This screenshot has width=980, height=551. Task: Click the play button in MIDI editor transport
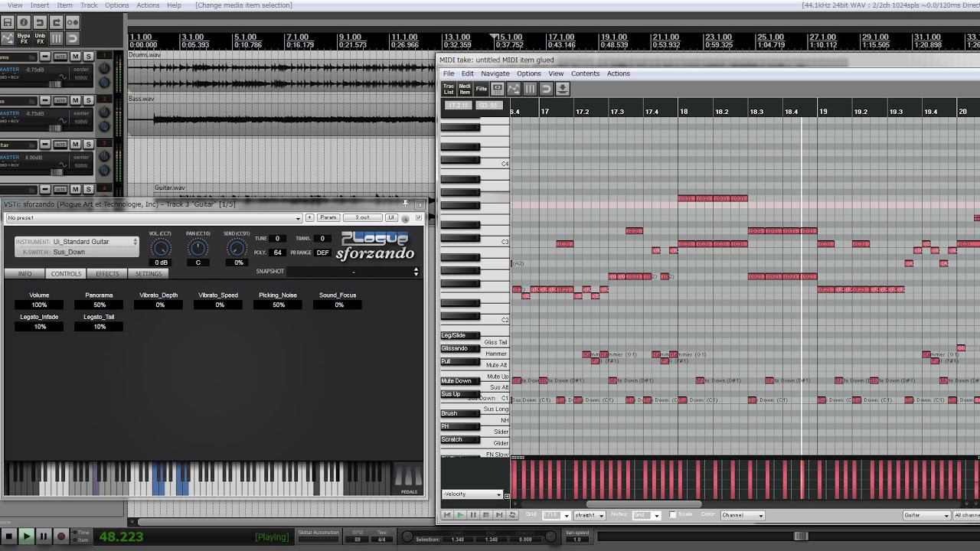tap(460, 515)
